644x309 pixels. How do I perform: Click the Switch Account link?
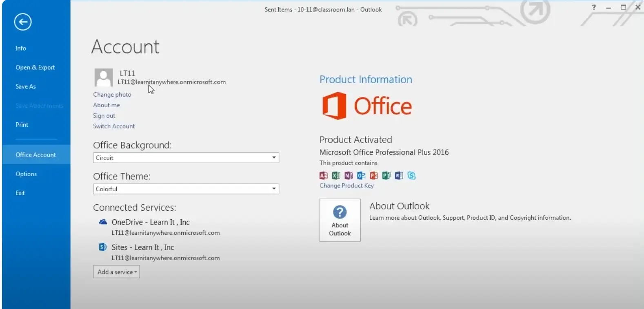pos(114,126)
